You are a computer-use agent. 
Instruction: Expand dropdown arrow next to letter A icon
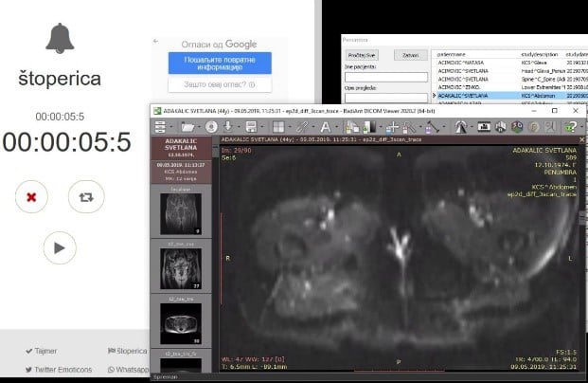(336, 127)
